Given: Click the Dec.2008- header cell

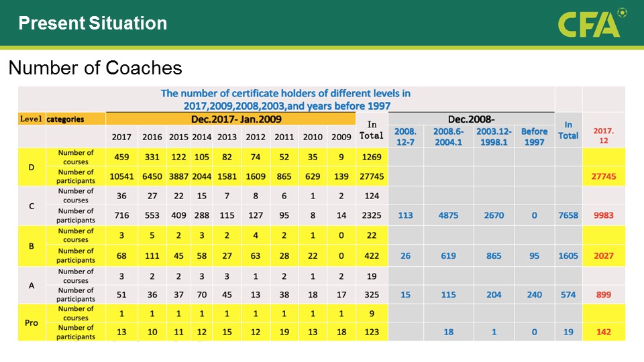Looking at the screenshot, I should point(471,119).
